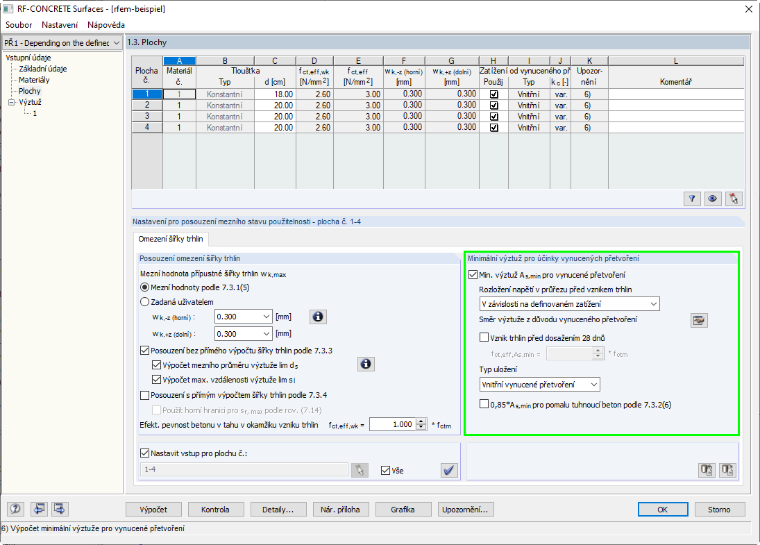Apply settings with the blue checkmark icon
The image size is (760, 545).
point(449,470)
